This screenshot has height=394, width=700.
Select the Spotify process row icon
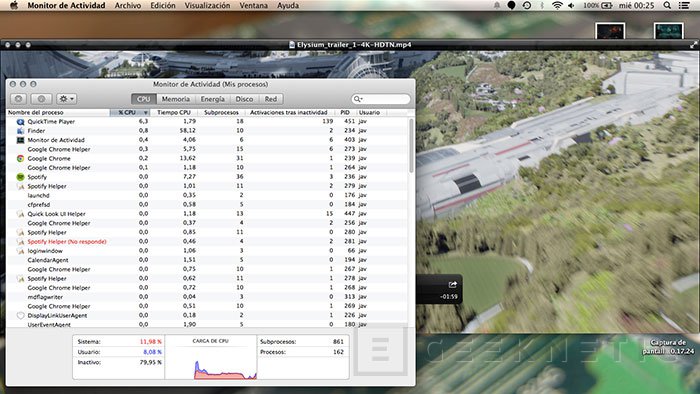pyautogui.click(x=20, y=177)
